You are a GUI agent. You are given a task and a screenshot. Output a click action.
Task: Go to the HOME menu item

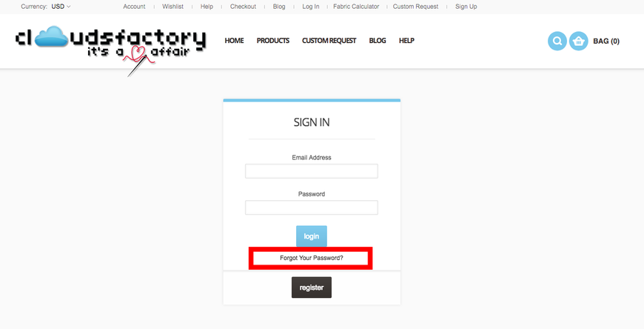(234, 41)
